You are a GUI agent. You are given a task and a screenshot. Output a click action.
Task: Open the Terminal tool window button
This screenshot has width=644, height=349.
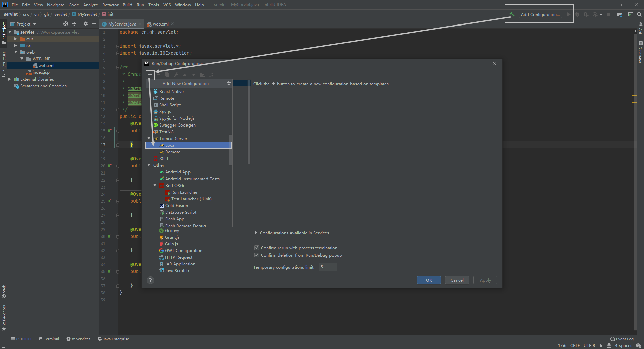[x=49, y=339]
